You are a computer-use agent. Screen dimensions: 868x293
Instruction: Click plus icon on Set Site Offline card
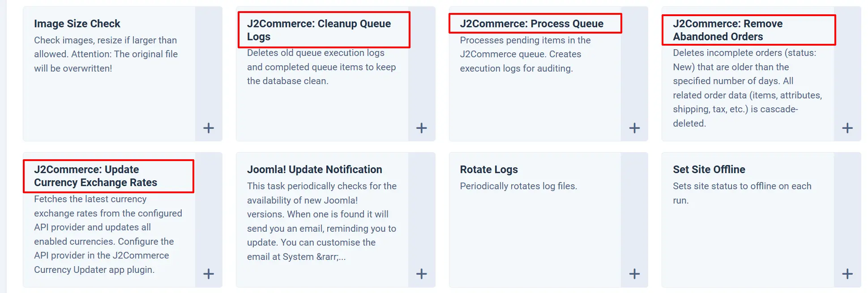coord(847,274)
